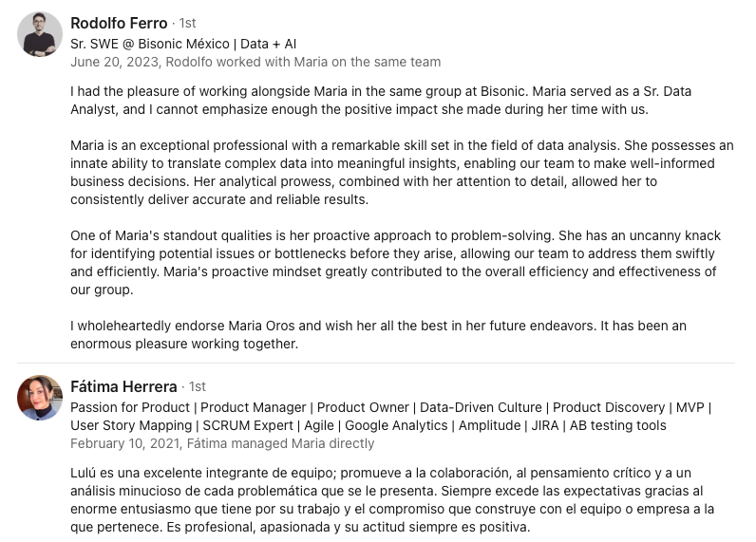Image resolution: width=756 pixels, height=542 pixels.
Task: Click the closing line 'enormous pleasure working together'
Action: [184, 344]
